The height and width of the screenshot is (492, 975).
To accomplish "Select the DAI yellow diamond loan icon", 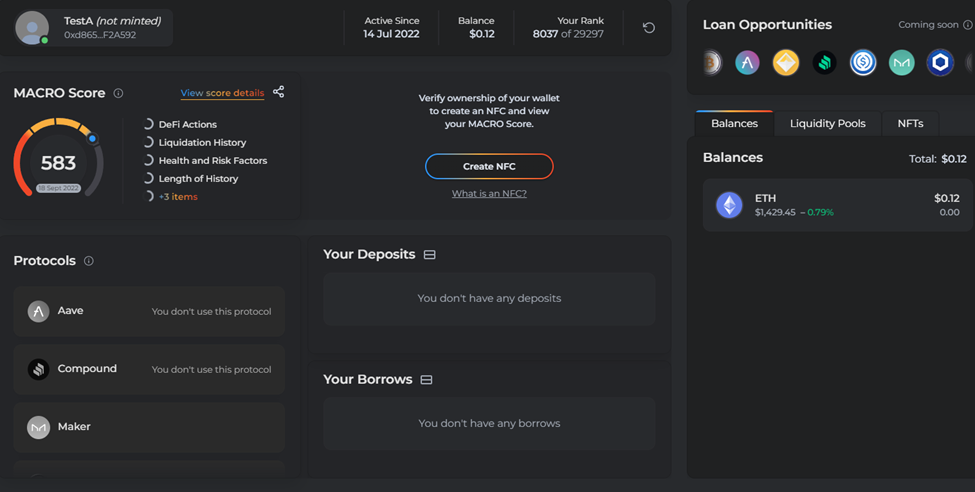I will 786,62.
